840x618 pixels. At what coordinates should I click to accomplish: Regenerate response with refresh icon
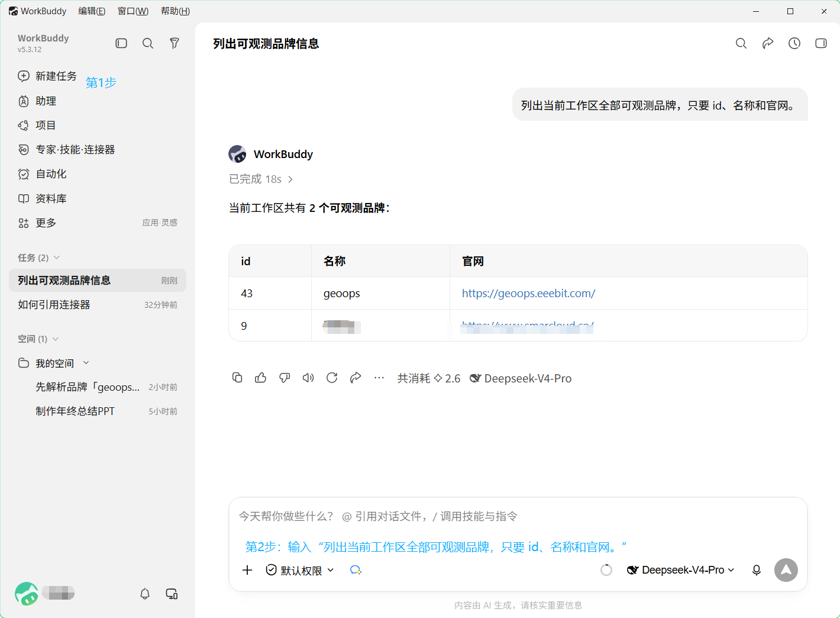[332, 378]
